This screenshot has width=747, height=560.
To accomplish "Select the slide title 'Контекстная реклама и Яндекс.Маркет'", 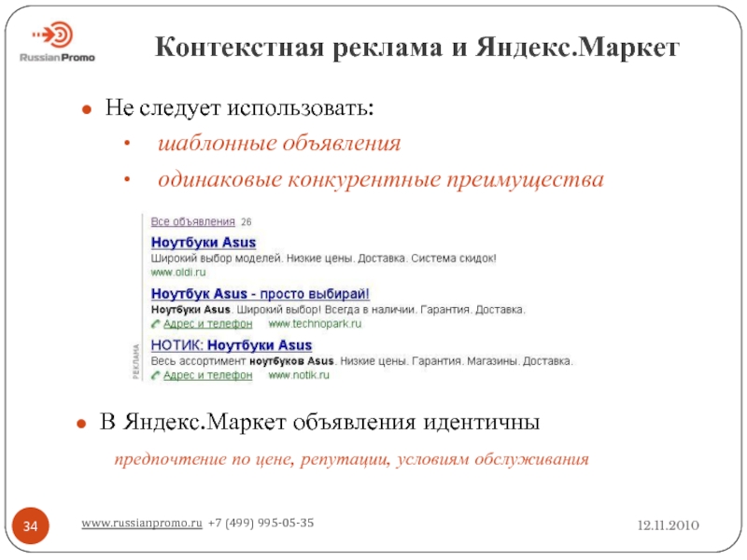I will (417, 48).
